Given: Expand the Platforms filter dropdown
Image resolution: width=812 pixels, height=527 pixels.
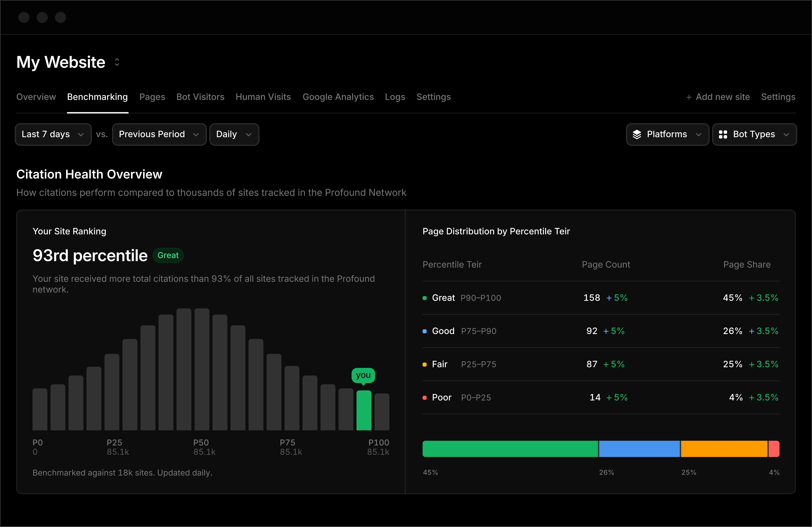Looking at the screenshot, I should click(668, 134).
